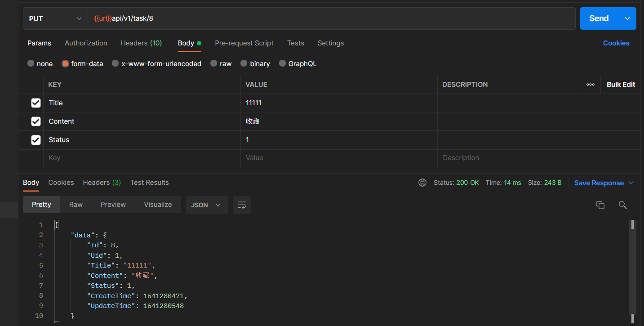
Task: Click the empty Key placeholder field
Action: [142, 158]
